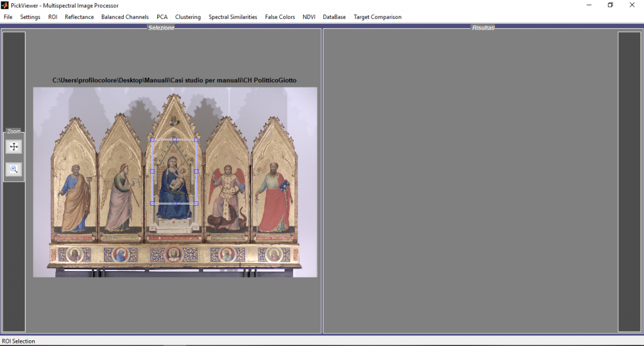Open the DataBase menu
The height and width of the screenshot is (346, 644).
[335, 17]
